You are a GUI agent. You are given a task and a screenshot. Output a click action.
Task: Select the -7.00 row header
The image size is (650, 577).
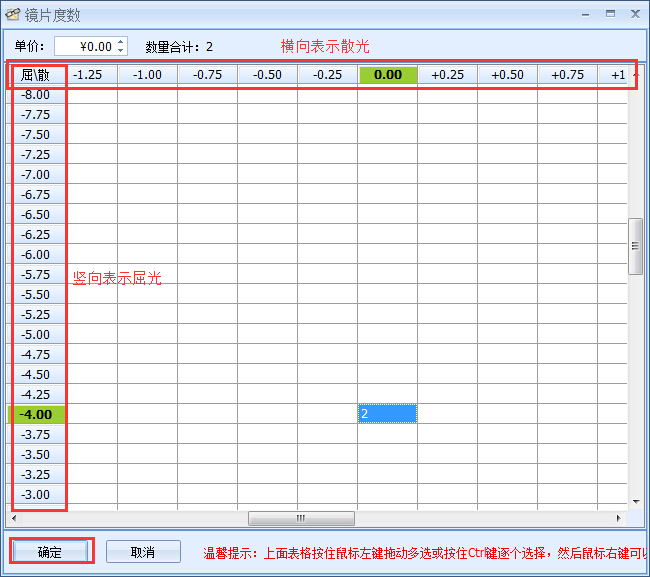point(36,175)
